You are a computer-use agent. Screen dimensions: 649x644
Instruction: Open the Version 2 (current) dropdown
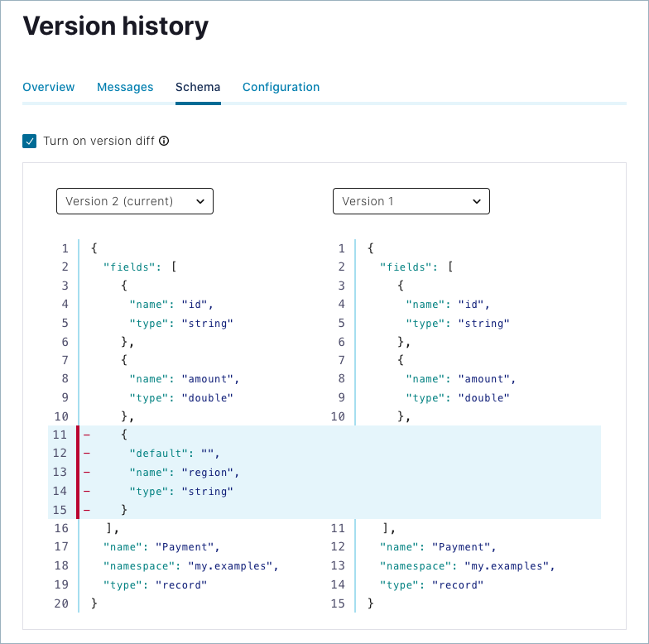tap(135, 201)
